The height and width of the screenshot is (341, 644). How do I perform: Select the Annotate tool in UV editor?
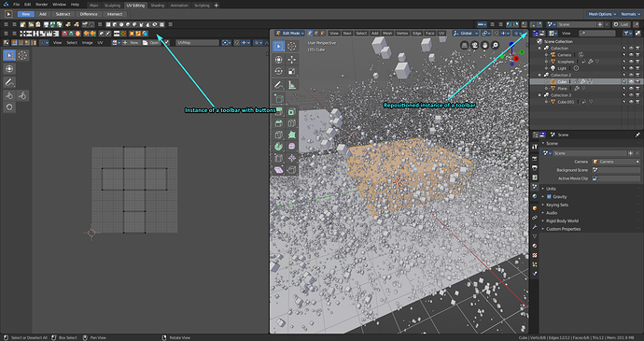(x=9, y=82)
